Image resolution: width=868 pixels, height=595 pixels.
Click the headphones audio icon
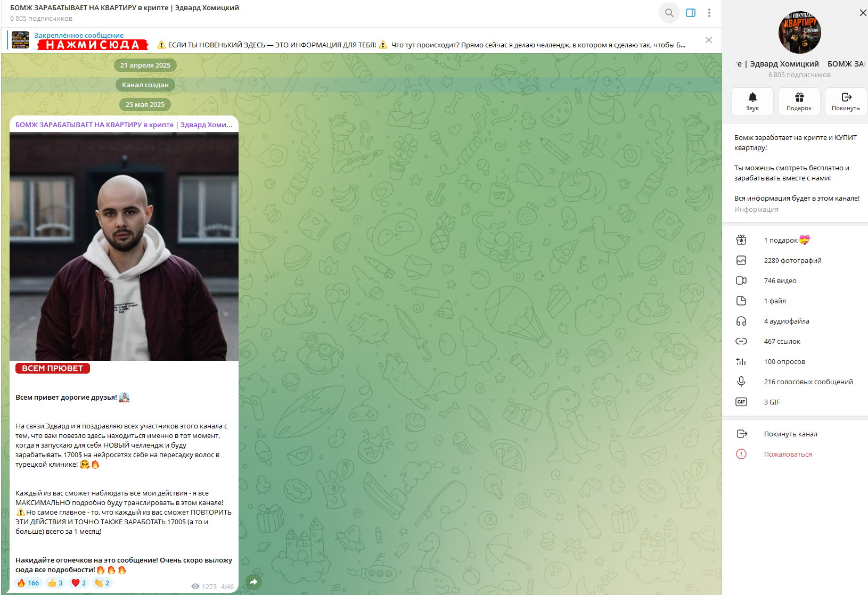pos(741,321)
